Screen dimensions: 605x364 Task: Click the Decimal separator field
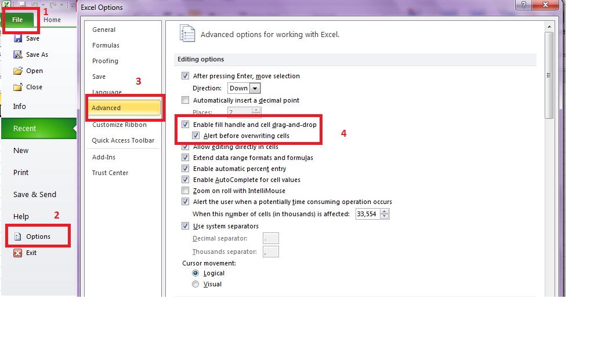[x=270, y=238]
